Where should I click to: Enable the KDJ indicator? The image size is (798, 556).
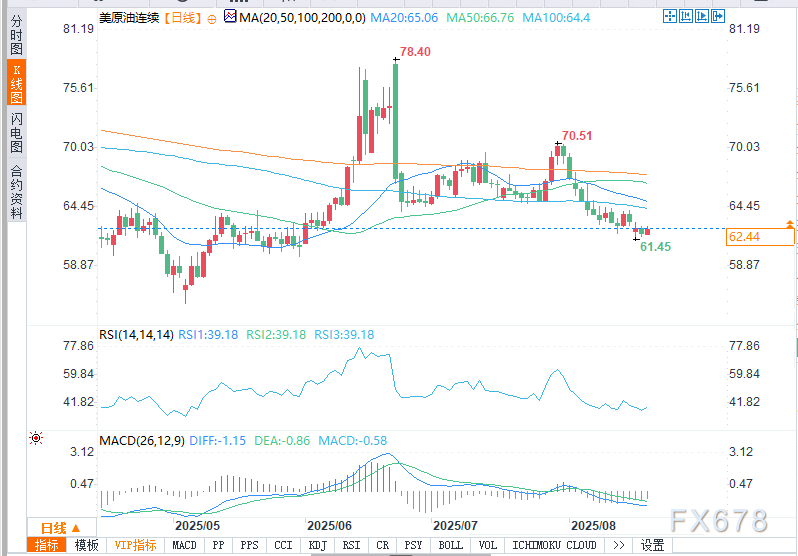(x=318, y=545)
